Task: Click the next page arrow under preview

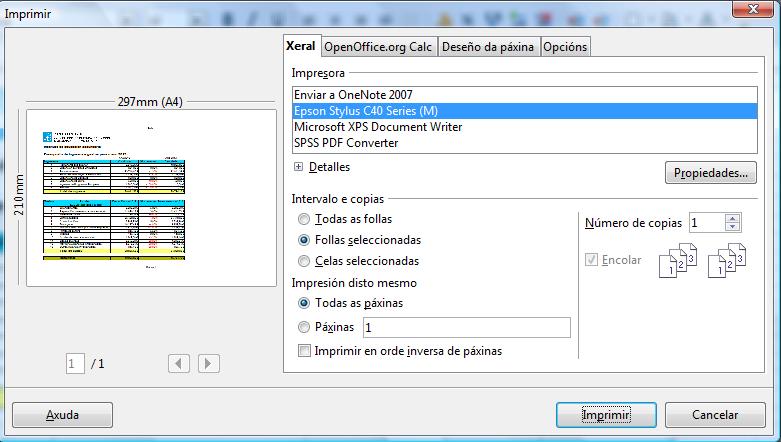Action: tap(209, 364)
